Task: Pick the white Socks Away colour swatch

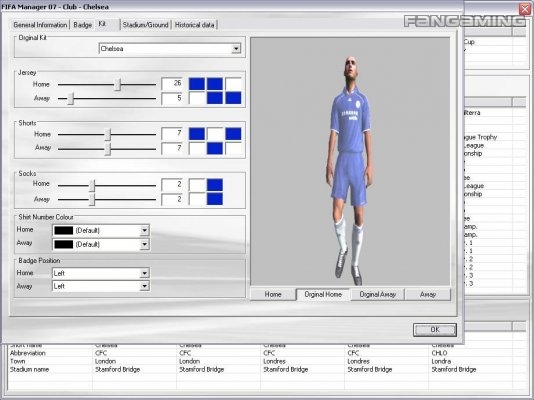Action: [x=197, y=199]
